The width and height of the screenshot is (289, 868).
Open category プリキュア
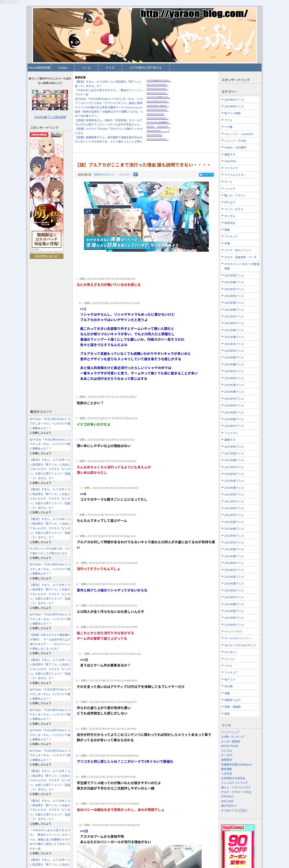(x=231, y=237)
